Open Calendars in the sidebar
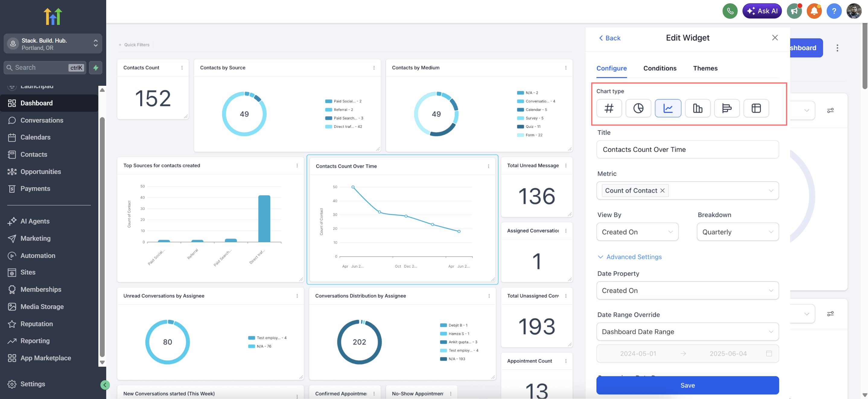 coord(49,137)
